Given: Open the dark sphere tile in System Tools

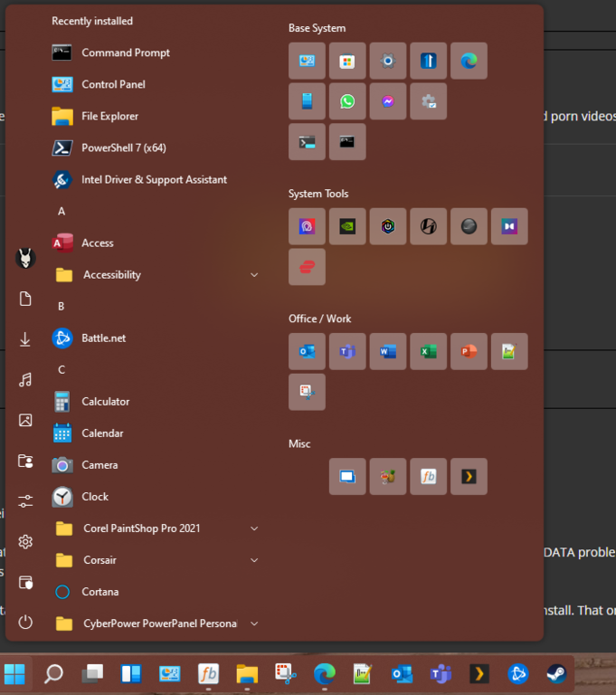Looking at the screenshot, I should point(469,226).
